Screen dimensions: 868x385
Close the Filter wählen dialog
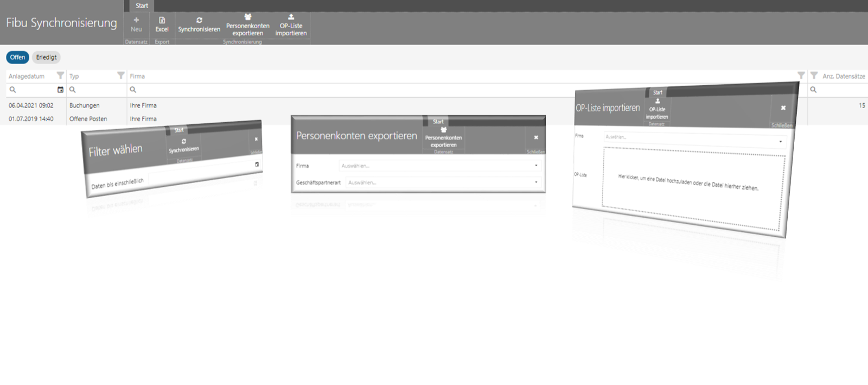[256, 139]
